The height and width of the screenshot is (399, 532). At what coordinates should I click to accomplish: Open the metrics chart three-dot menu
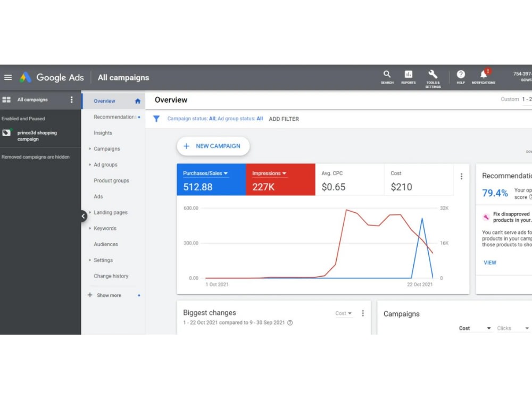coord(461,177)
